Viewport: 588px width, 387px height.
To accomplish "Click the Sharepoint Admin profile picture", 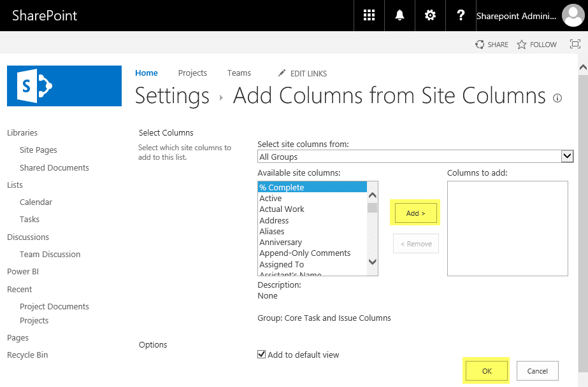I will tap(573, 15).
